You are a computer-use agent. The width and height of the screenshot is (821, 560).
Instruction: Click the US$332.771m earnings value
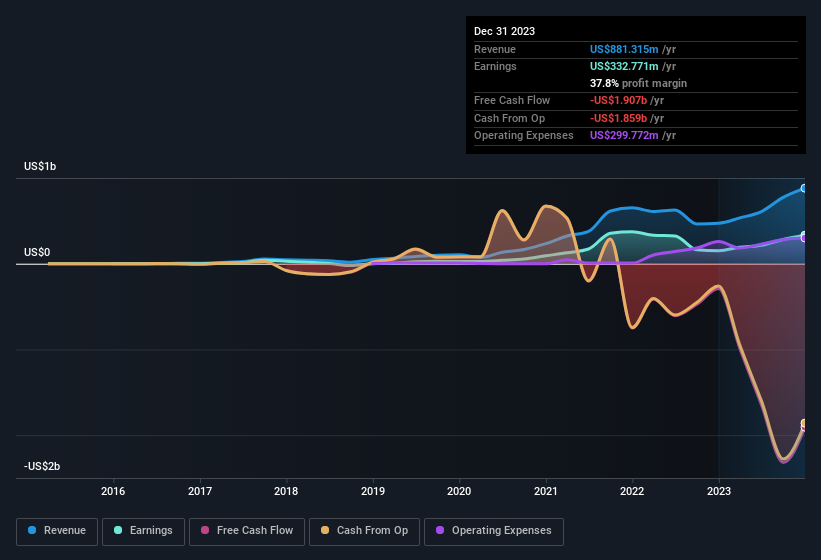pyautogui.click(x=624, y=66)
